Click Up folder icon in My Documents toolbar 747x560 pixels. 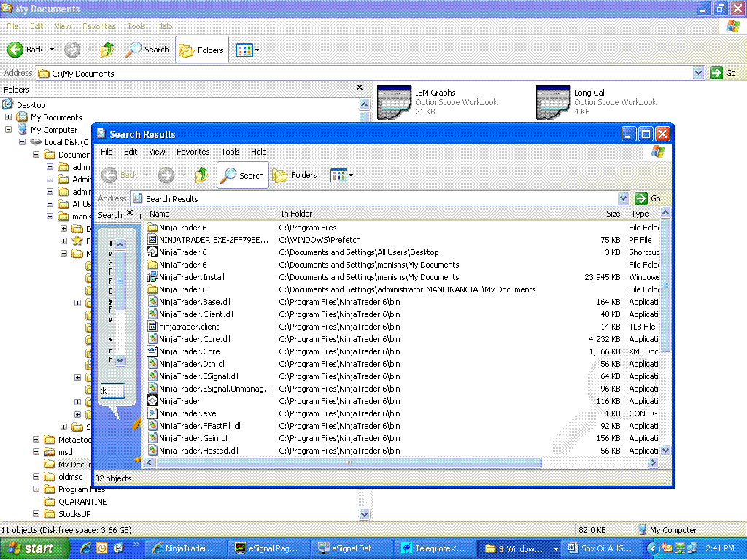(107, 50)
